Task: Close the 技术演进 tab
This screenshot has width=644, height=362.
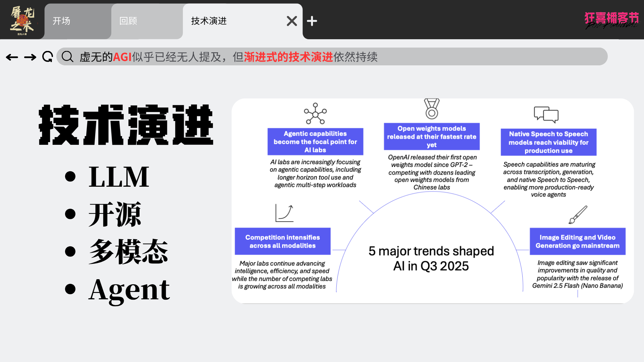Action: pyautogui.click(x=292, y=21)
